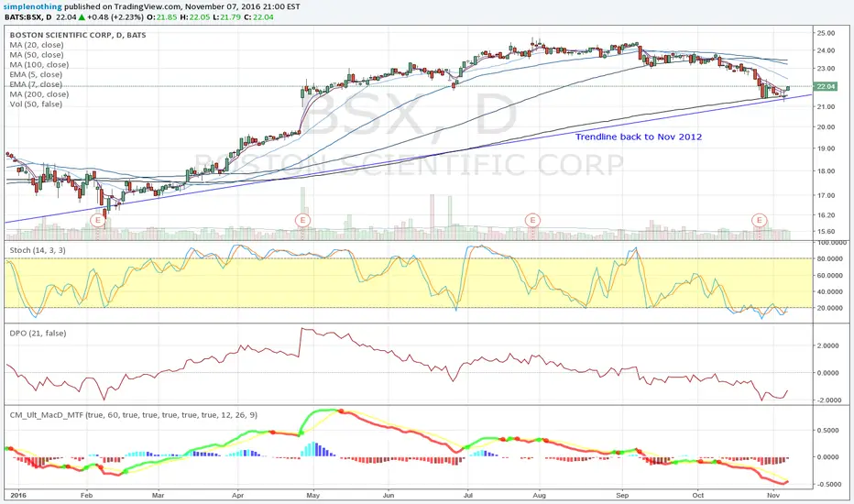Viewport: 854px width, 504px height.
Task: Click the 19.00 label on the price axis
Action: (826, 148)
